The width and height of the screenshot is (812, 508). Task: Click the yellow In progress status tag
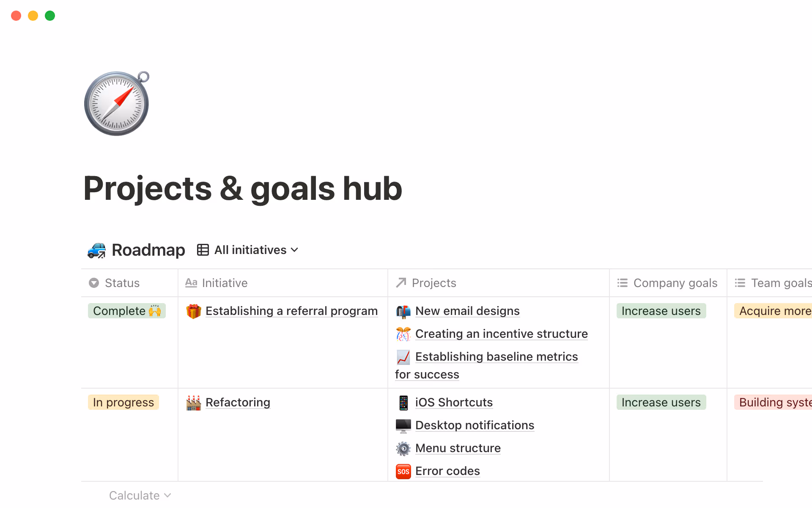coord(123,402)
